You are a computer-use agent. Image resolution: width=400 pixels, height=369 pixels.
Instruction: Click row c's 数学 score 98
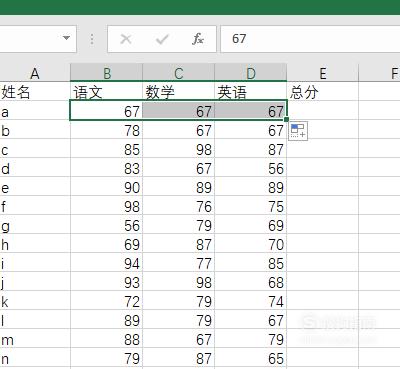pyautogui.click(x=179, y=149)
